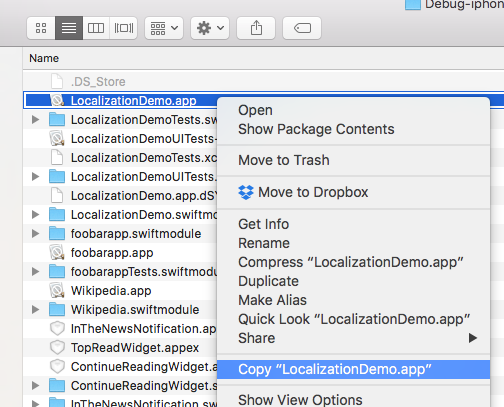Select the TopReadWidget.appex file name

[x=135, y=348]
